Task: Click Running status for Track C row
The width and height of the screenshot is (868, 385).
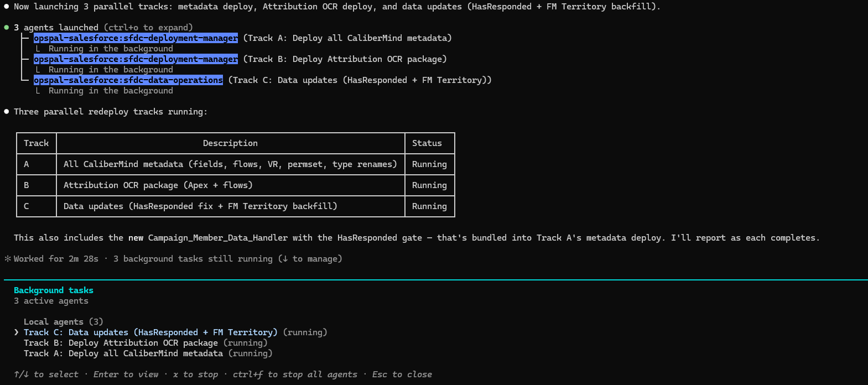Action: coord(429,206)
